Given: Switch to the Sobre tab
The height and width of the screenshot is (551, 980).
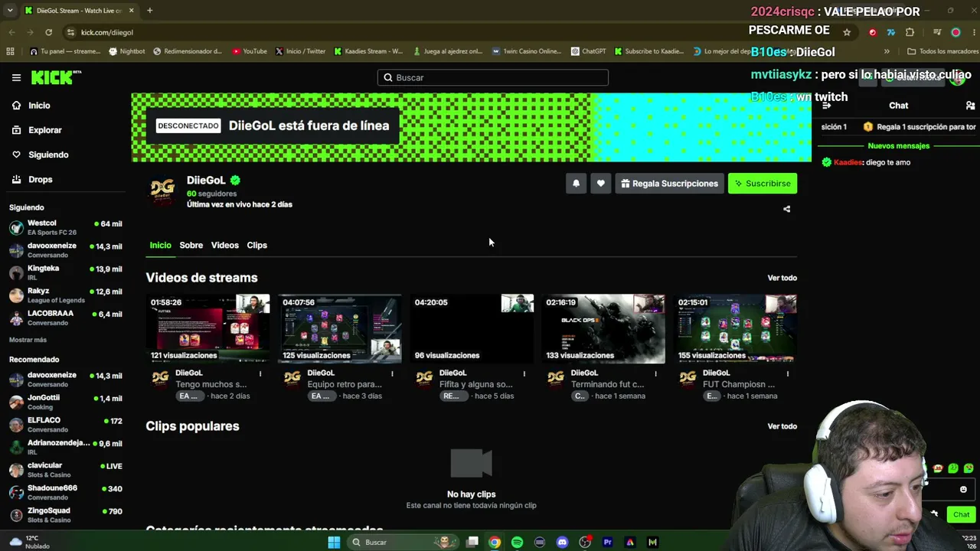Looking at the screenshot, I should point(191,245).
